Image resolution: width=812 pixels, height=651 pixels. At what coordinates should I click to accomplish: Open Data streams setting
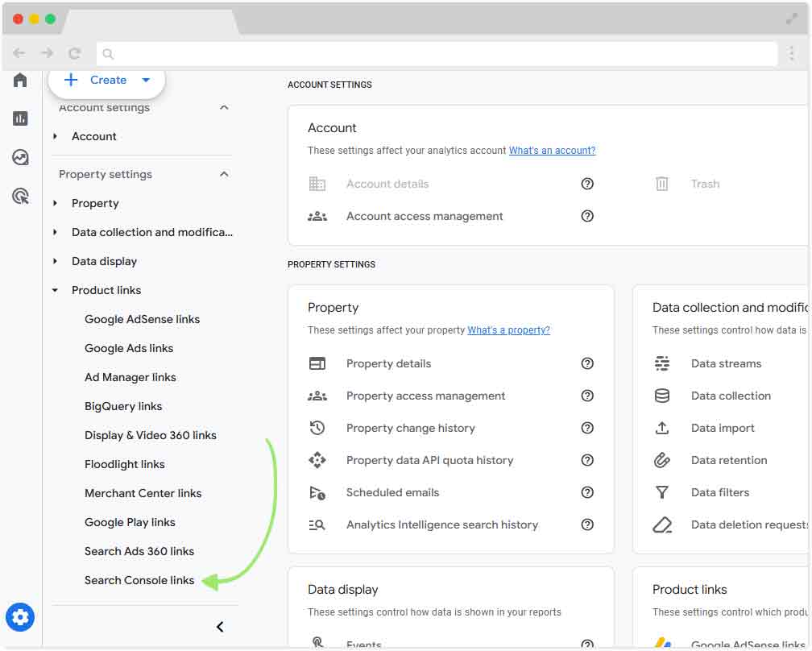726,363
